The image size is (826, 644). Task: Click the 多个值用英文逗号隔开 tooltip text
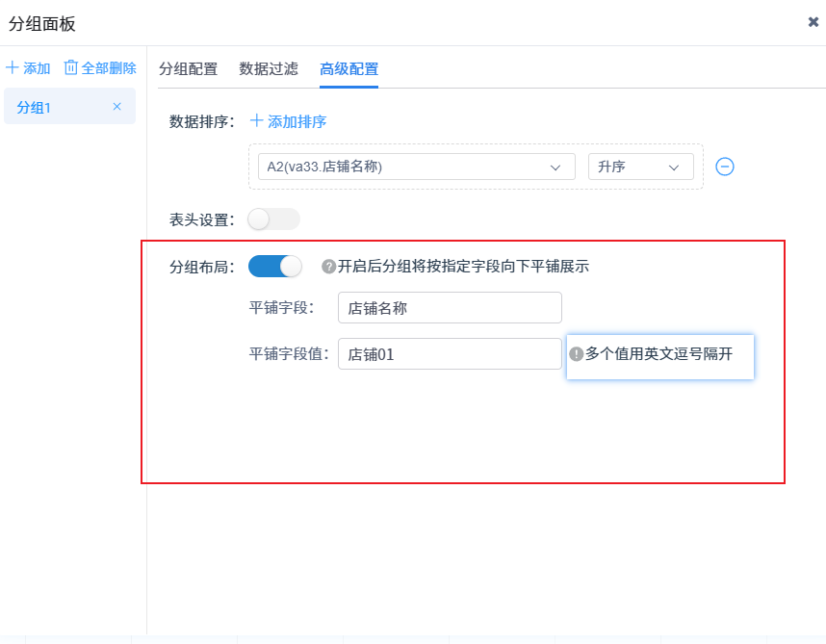point(658,354)
